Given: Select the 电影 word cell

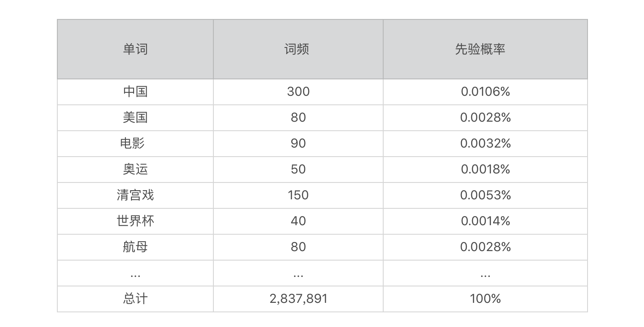Looking at the screenshot, I should tap(133, 143).
